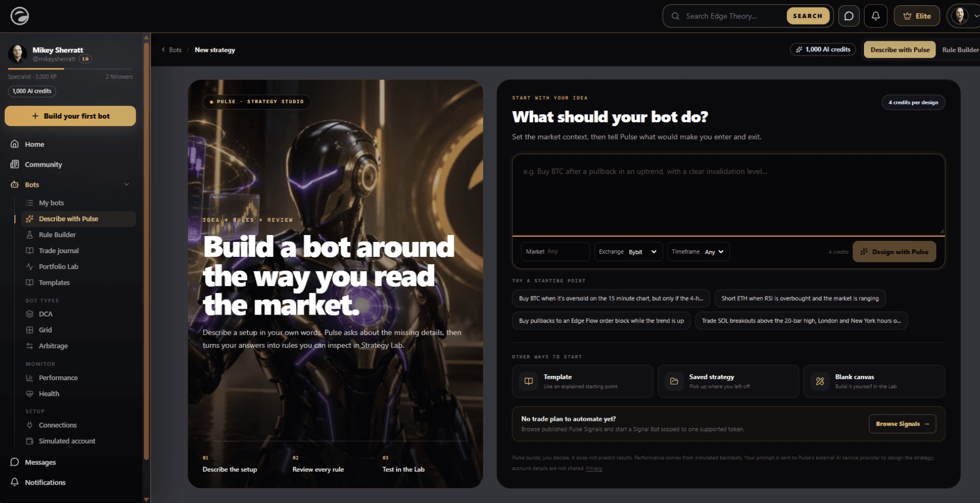
Task: Click the Blank canvas icon
Action: pyautogui.click(x=820, y=381)
